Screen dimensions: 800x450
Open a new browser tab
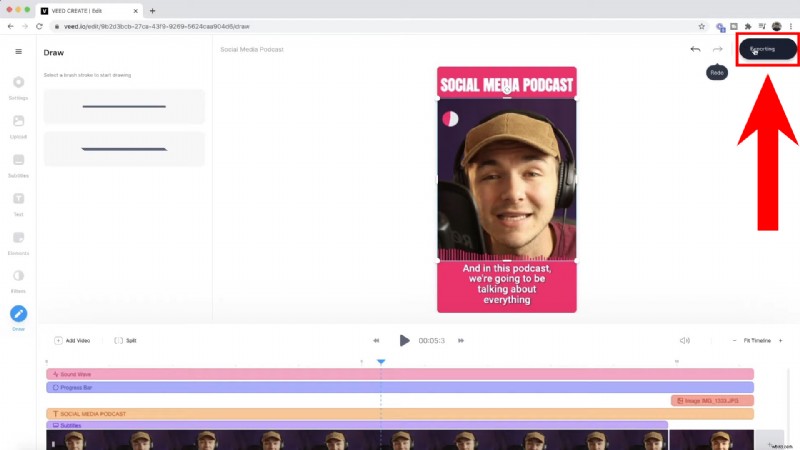pyautogui.click(x=152, y=11)
